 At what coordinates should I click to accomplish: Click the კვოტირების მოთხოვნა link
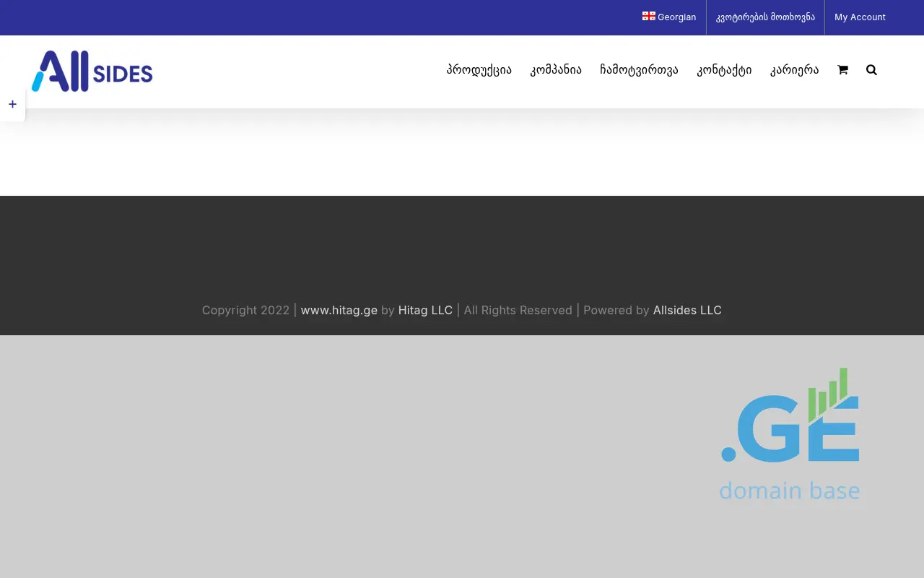click(765, 17)
